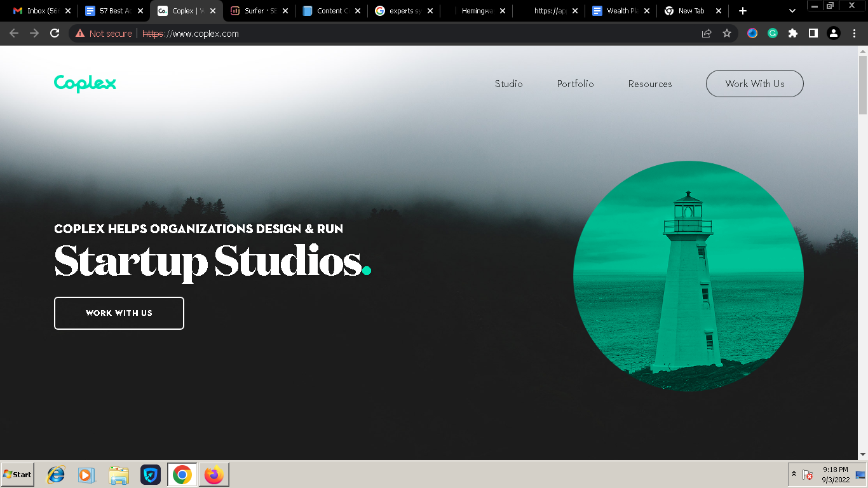
Task: Close the Hemingway tab
Action: click(503, 11)
